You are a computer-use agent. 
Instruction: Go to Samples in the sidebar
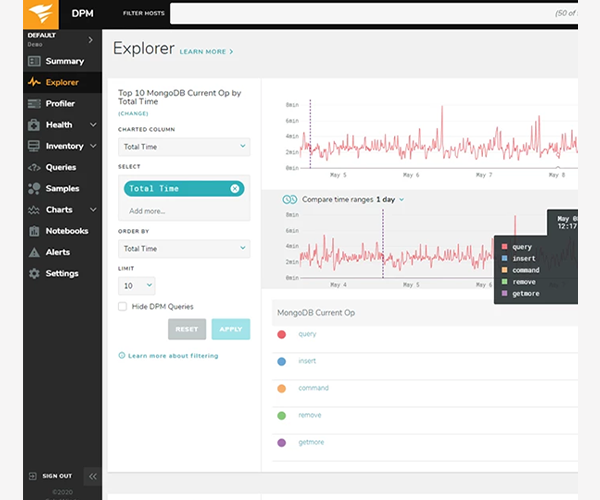[62, 189]
